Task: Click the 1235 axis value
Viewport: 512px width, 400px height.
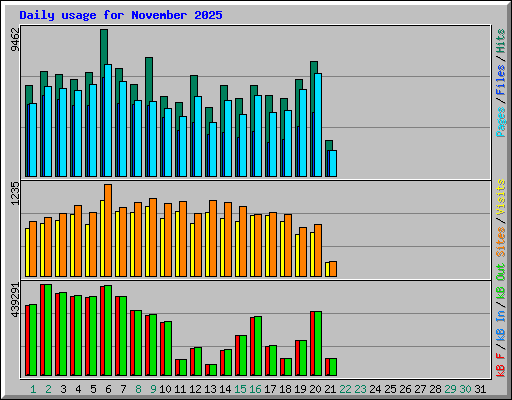Action: click(15, 193)
